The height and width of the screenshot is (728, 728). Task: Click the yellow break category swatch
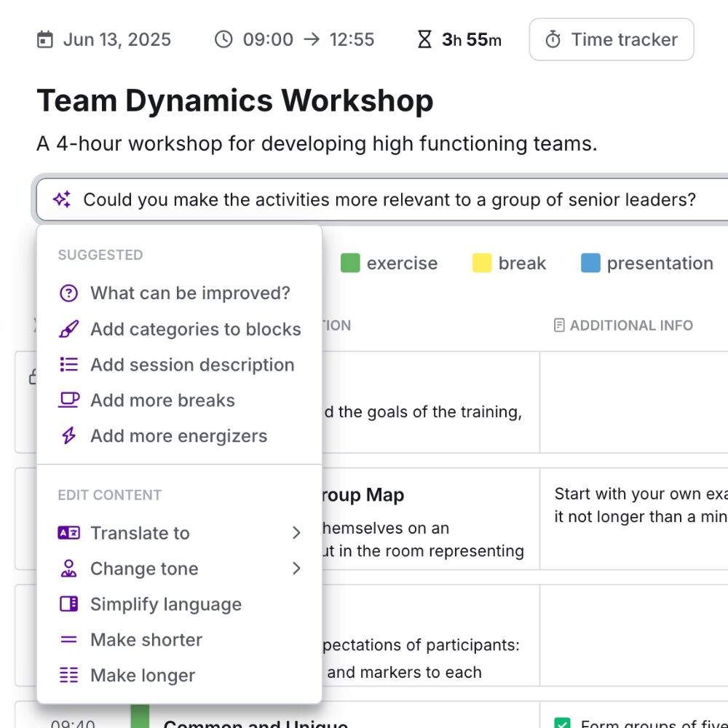(482, 263)
